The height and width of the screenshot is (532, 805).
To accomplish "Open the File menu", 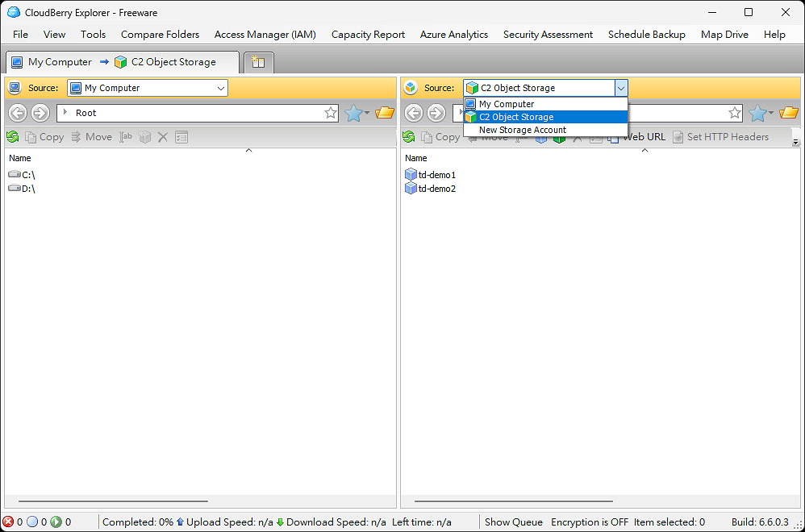I will tap(20, 35).
